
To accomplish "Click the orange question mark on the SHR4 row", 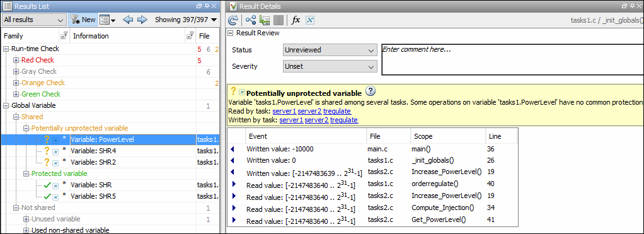I will tap(47, 151).
